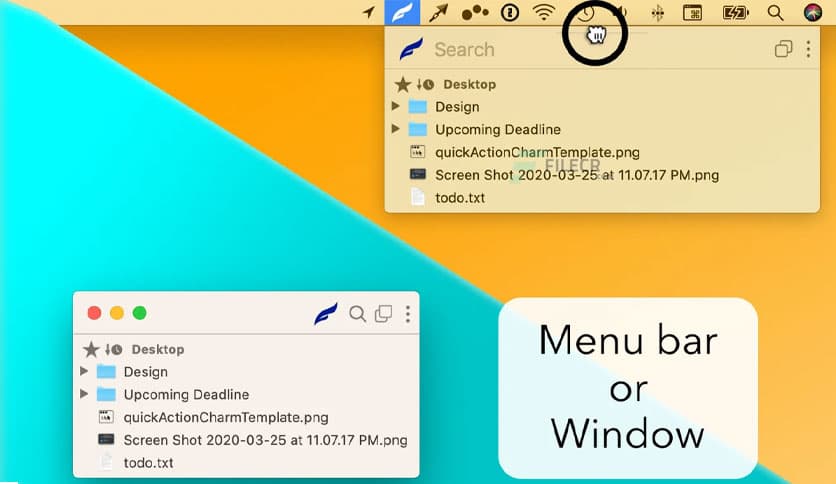Click the feather logo in the window title bar
The height and width of the screenshot is (484, 836).
[325, 313]
